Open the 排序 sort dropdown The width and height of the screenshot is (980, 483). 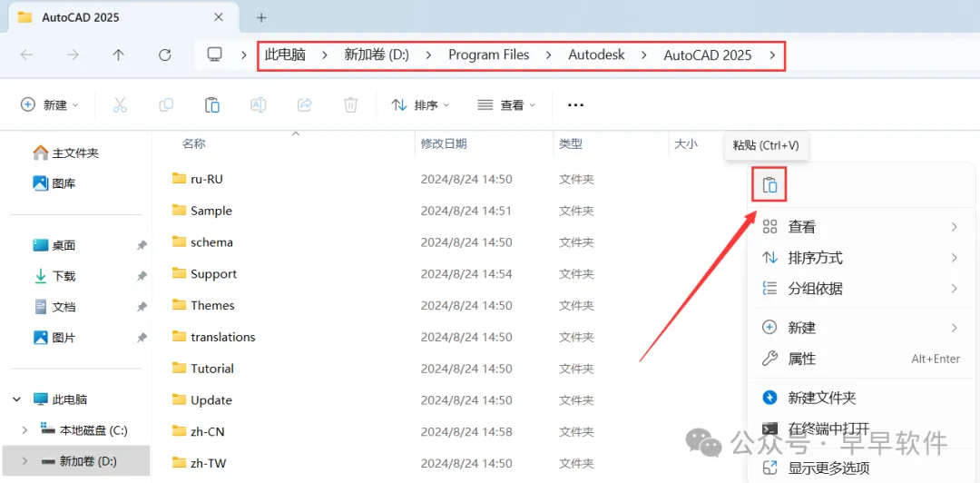point(421,105)
